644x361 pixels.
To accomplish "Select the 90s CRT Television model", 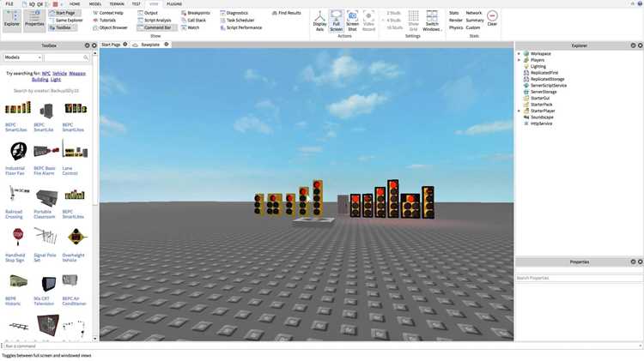I will click(x=46, y=288).
